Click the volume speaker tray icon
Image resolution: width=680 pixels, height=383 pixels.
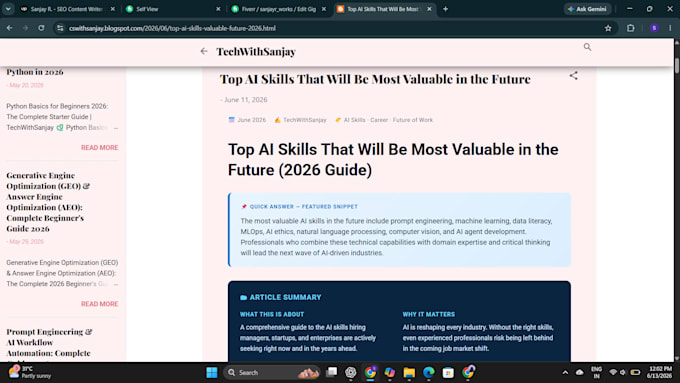pyautogui.click(x=623, y=372)
